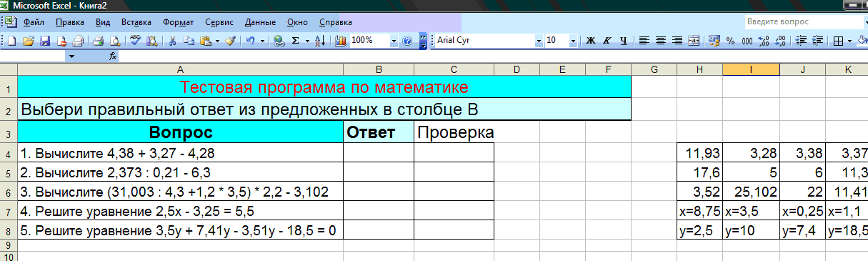
Task: Decrease indent icon on formatting toolbar
Action: click(x=800, y=41)
